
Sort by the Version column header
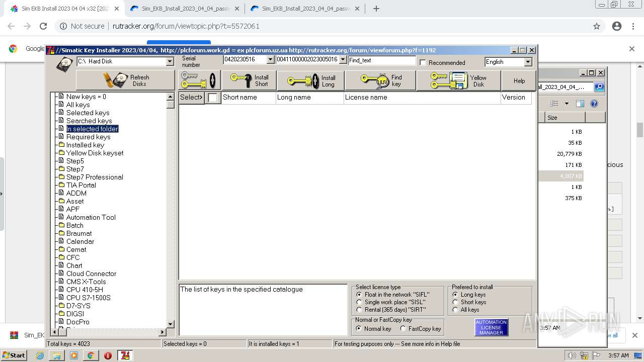[x=516, y=98]
